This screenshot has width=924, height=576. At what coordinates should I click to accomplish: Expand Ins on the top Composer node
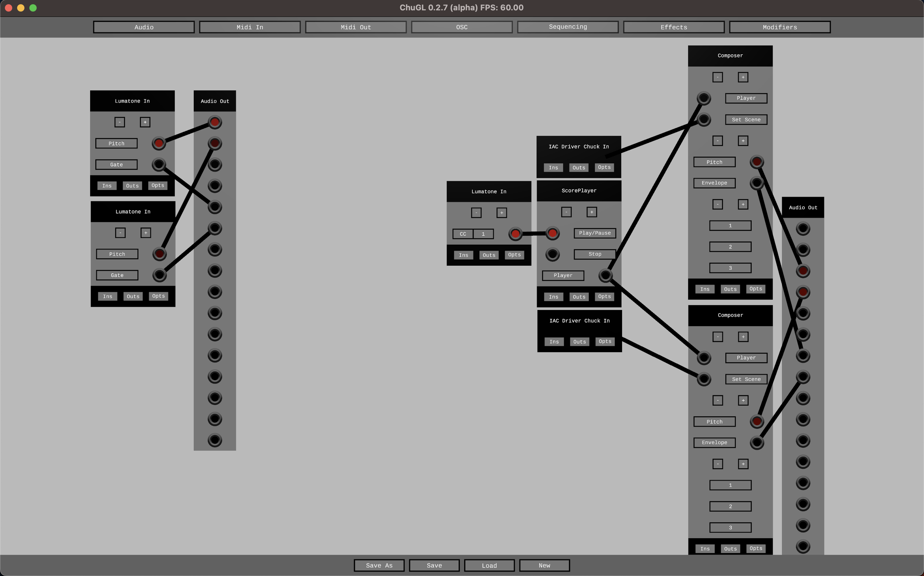tap(704, 289)
